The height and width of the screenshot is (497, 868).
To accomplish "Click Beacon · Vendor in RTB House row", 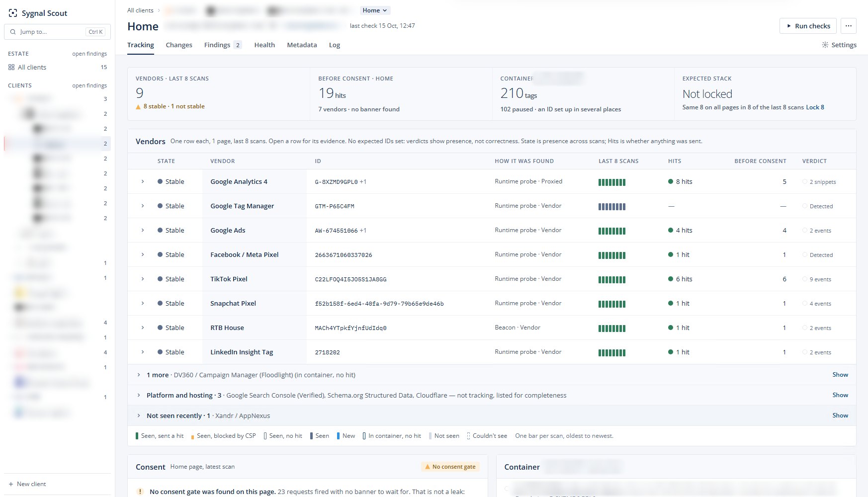I will pos(518,328).
